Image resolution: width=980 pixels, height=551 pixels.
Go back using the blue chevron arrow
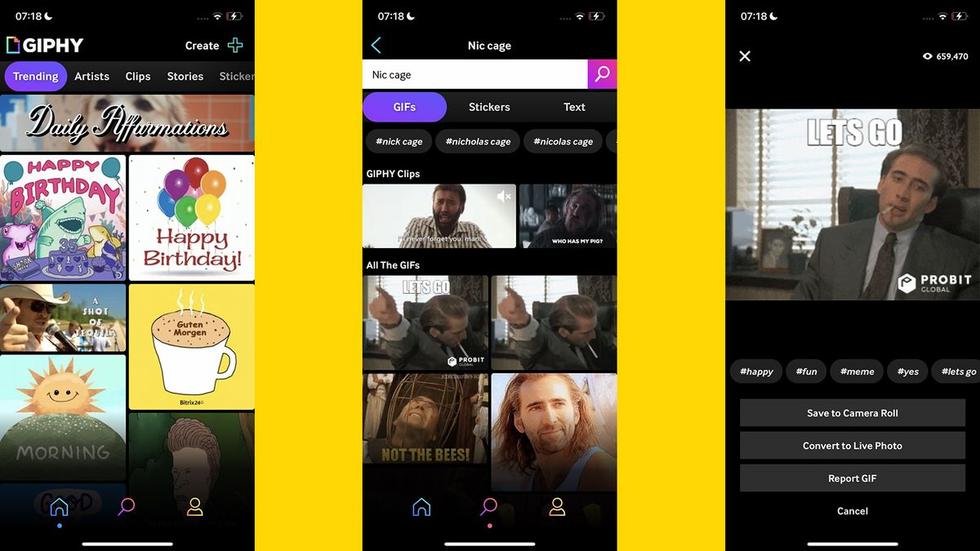(x=375, y=45)
